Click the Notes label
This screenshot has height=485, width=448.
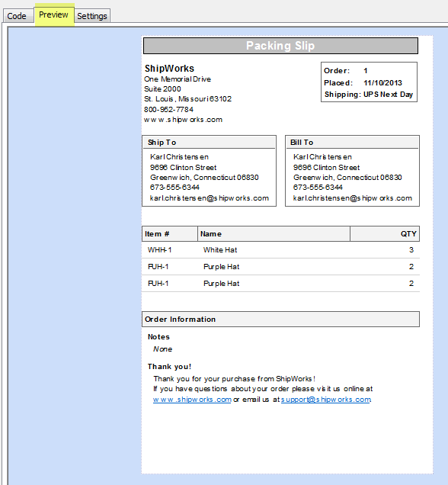(x=158, y=337)
